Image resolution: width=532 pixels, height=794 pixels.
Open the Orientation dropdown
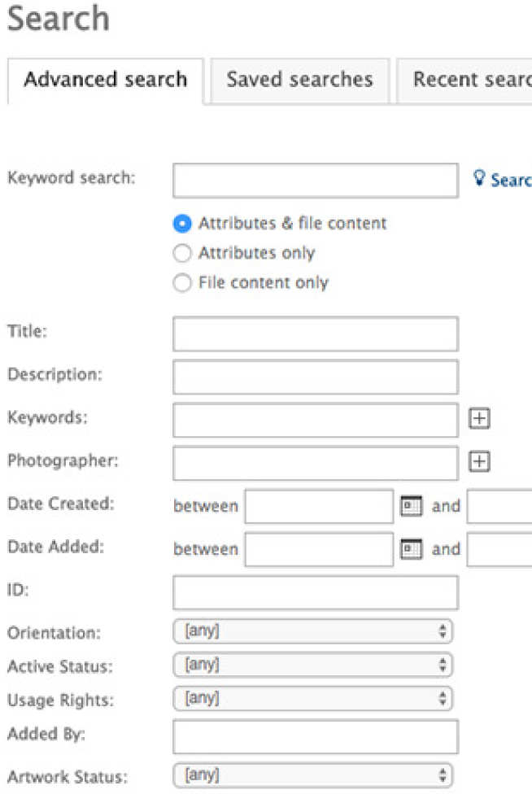click(x=312, y=631)
